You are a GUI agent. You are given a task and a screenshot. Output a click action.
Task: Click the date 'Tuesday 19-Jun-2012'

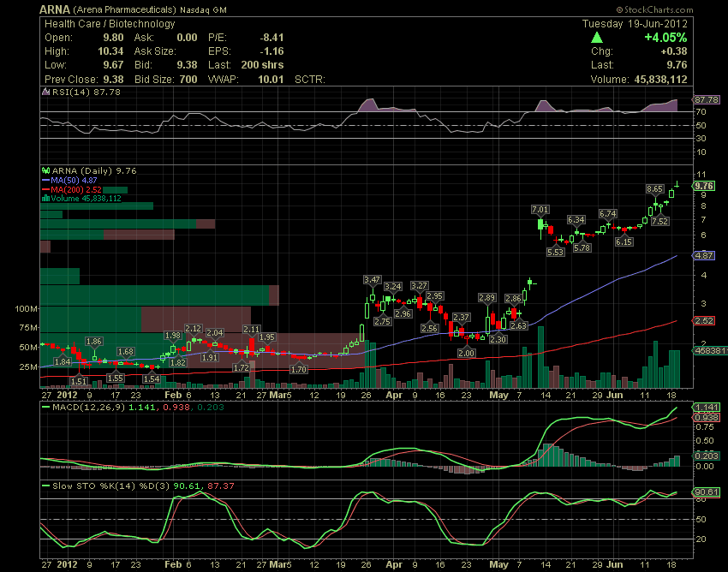point(635,24)
